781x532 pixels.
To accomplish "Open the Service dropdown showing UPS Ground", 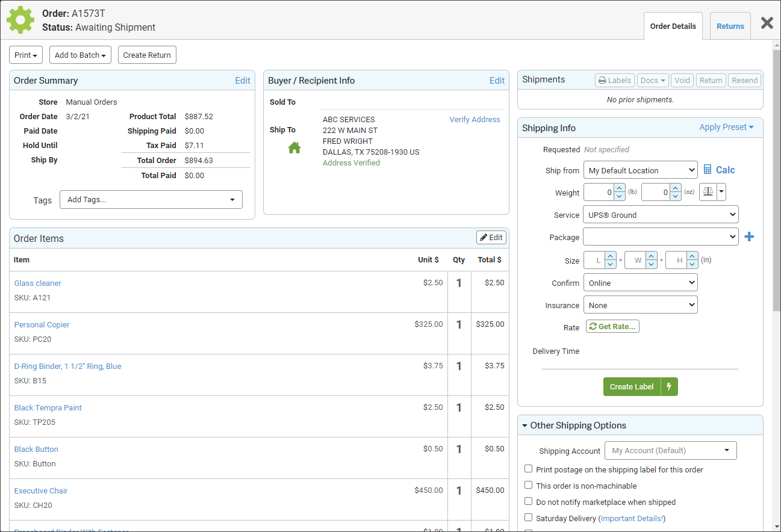I will [661, 215].
